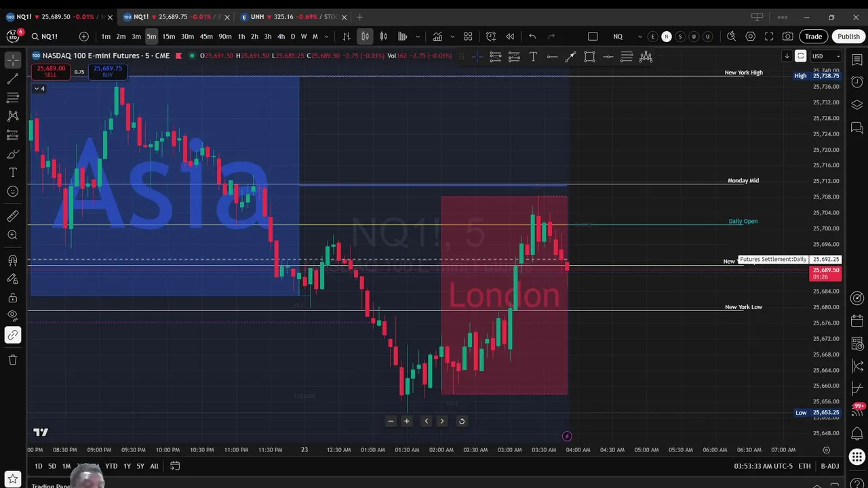868x488 pixels.
Task: Select the rectangle favorite drawing tool
Action: click(x=589, y=57)
